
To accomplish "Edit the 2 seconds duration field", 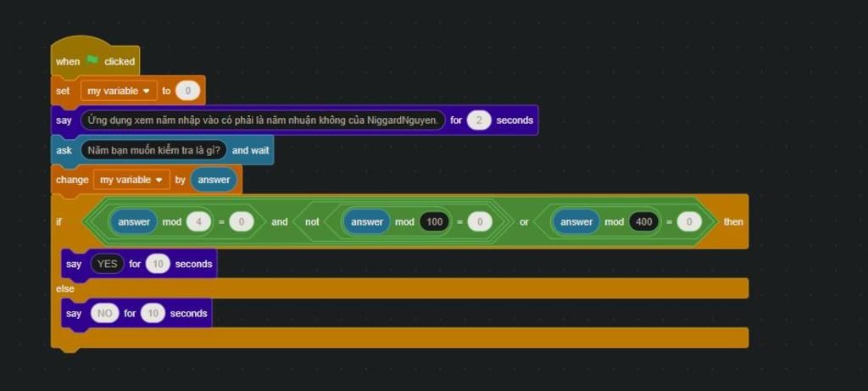I will click(x=478, y=120).
